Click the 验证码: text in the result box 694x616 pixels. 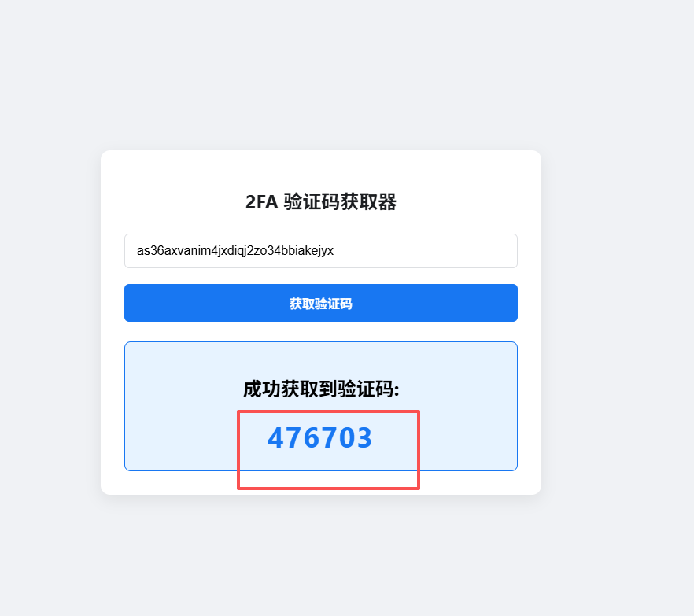coord(369,389)
